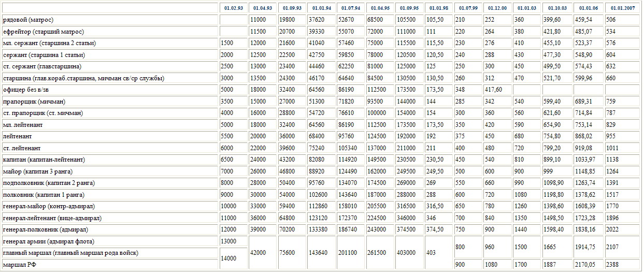Click the 01.10.03 column header
The image size is (644, 274).
point(557,8)
